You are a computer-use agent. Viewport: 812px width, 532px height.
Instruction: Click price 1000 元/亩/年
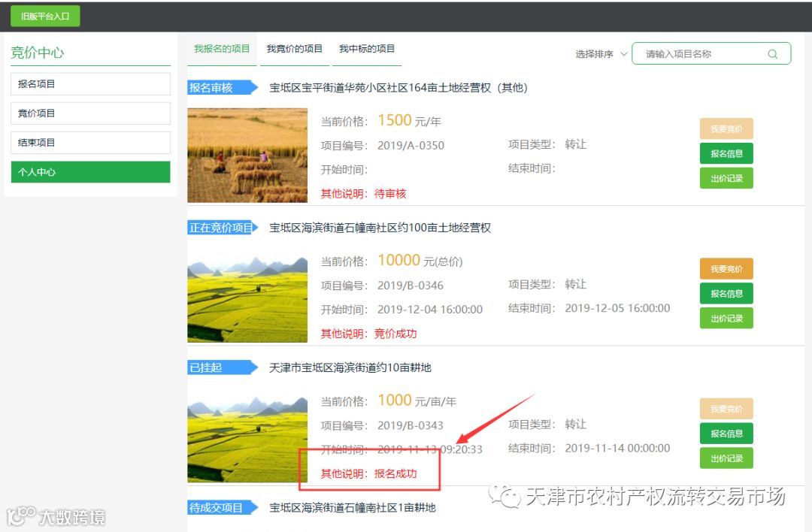417,401
